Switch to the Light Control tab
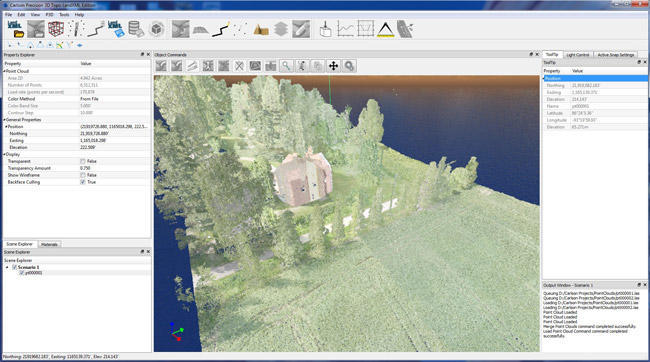The image size is (650, 362). tap(577, 55)
